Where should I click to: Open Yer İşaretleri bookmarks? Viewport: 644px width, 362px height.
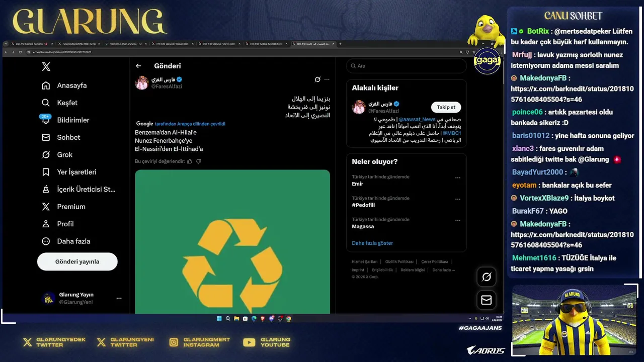tap(69, 172)
